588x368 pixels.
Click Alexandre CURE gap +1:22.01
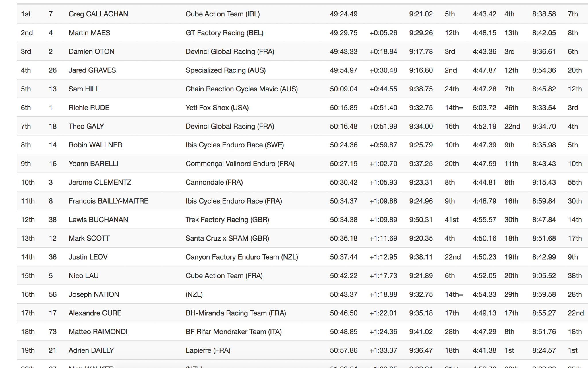(383, 313)
